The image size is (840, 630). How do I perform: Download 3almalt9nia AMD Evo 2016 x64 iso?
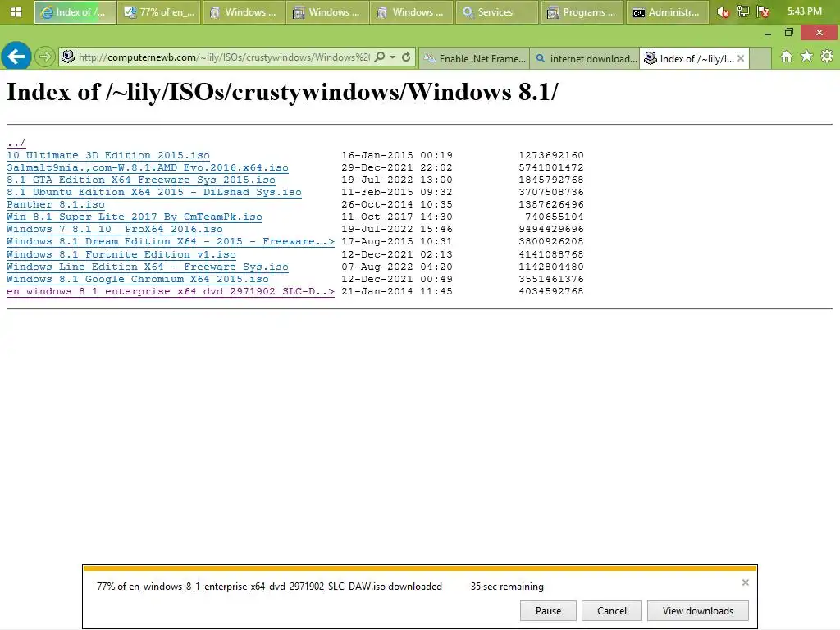[x=148, y=167]
